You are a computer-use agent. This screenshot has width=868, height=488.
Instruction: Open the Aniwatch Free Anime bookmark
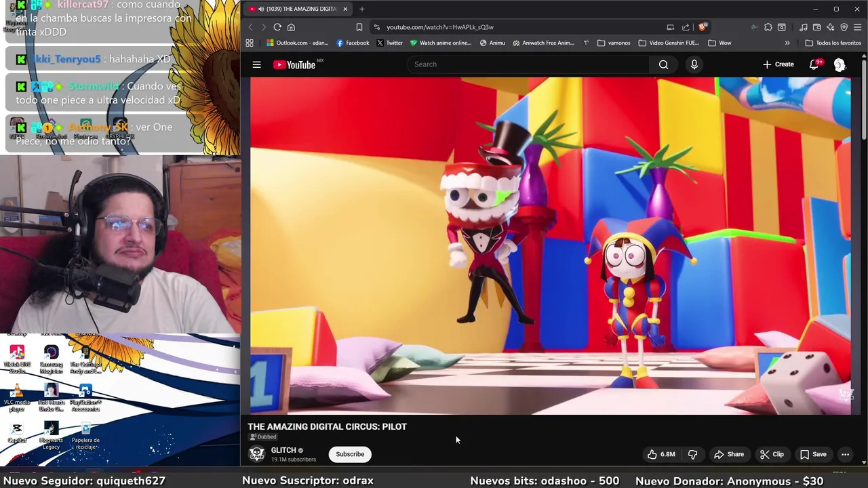pyautogui.click(x=544, y=43)
